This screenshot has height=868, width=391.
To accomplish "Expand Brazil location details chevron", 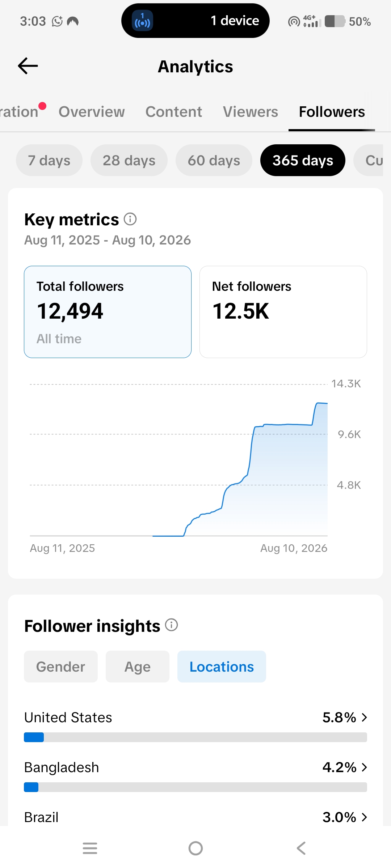I will [364, 817].
